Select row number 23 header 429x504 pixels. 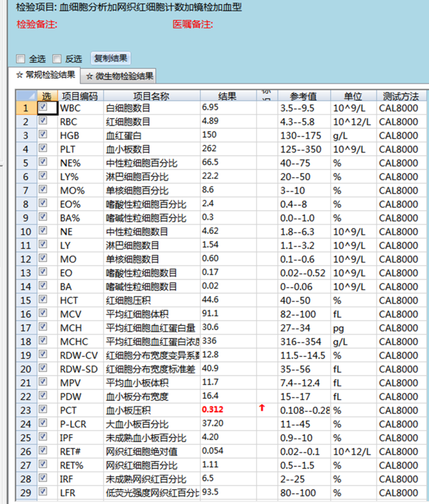pos(26,410)
